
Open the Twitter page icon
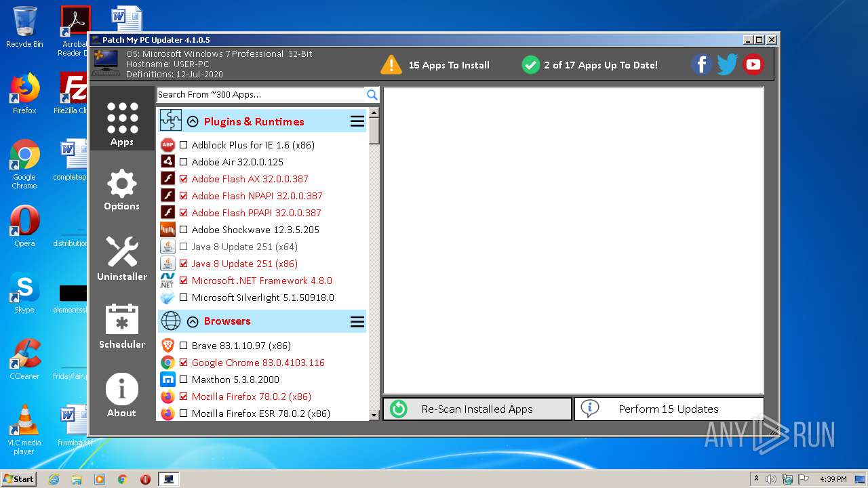(x=727, y=64)
